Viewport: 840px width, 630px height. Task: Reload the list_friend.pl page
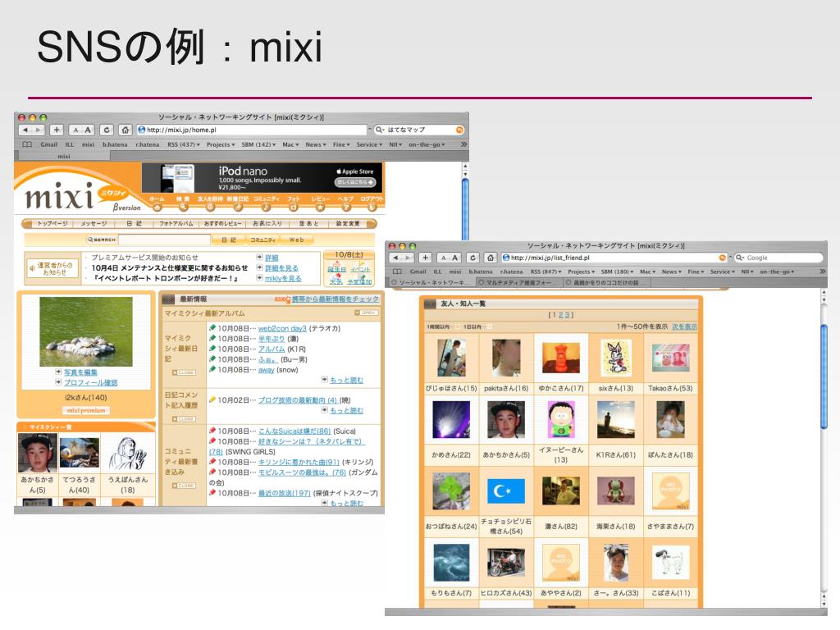tap(472, 258)
